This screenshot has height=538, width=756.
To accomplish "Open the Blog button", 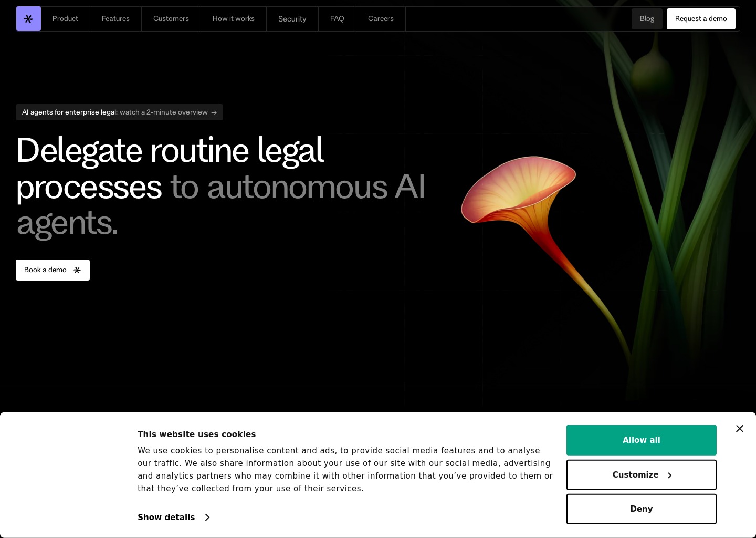I will tap(647, 19).
